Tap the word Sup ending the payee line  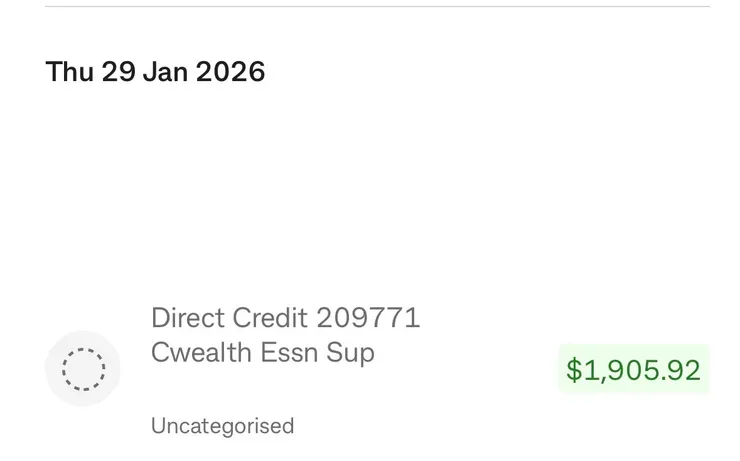tap(353, 352)
